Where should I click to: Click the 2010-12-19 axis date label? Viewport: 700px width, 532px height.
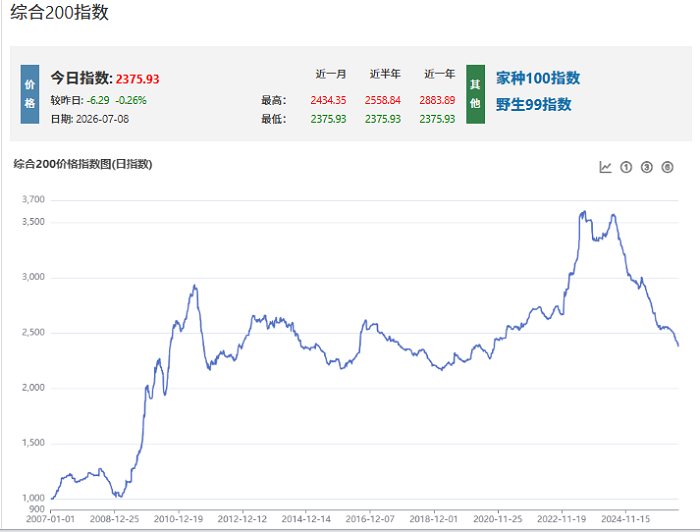point(178,519)
